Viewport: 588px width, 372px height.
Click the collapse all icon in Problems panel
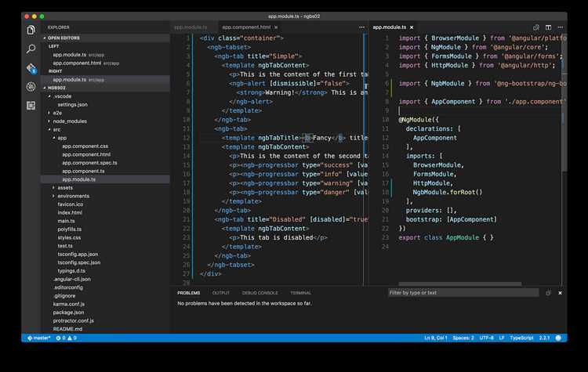click(548, 293)
